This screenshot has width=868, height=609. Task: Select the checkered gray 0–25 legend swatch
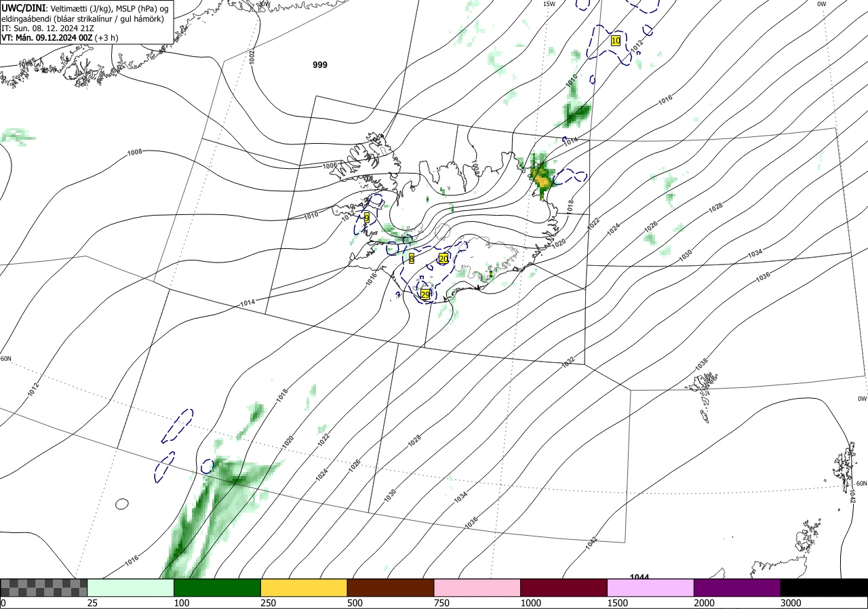coord(43,587)
